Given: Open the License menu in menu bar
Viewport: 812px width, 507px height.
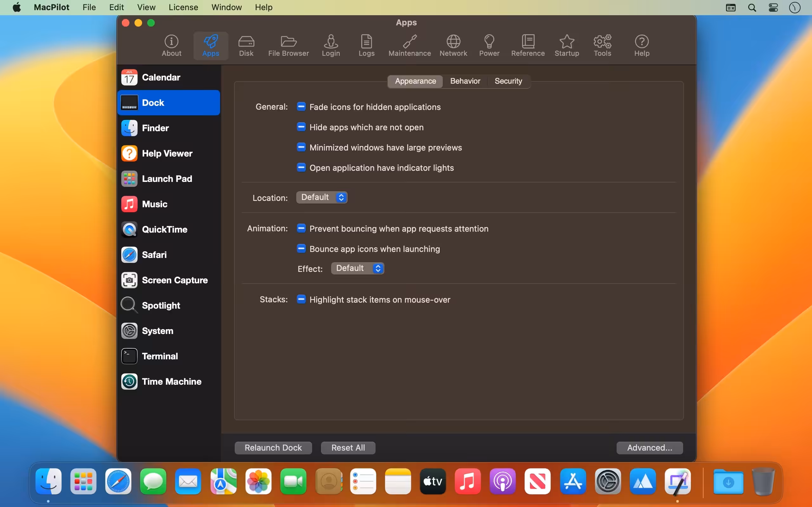Looking at the screenshot, I should 183,7.
